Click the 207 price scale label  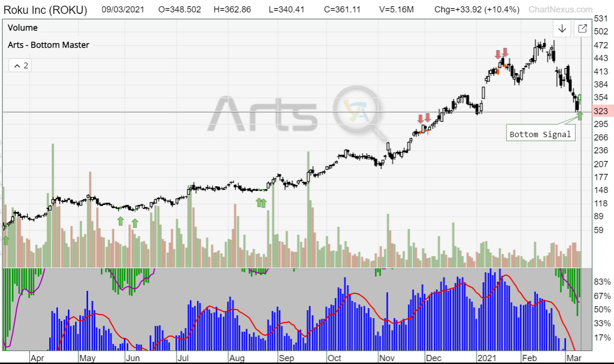click(601, 164)
